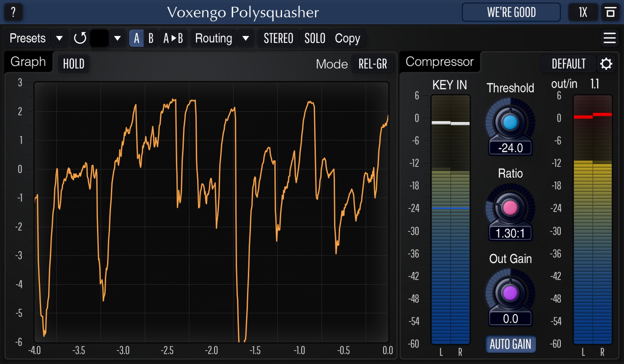Click the WE'RE GOOD button
Viewport: 624px width, 364px height.
(511, 12)
